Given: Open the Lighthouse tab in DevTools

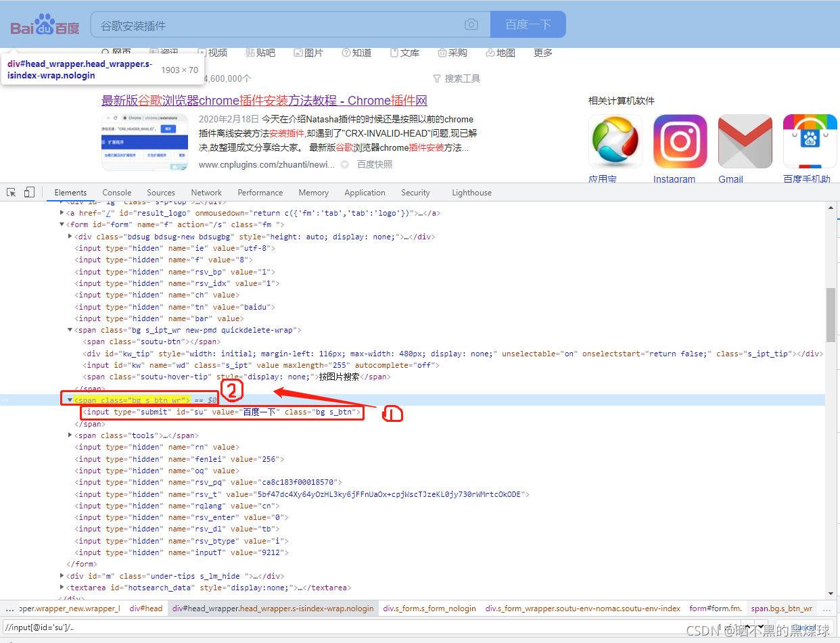Looking at the screenshot, I should (x=471, y=193).
